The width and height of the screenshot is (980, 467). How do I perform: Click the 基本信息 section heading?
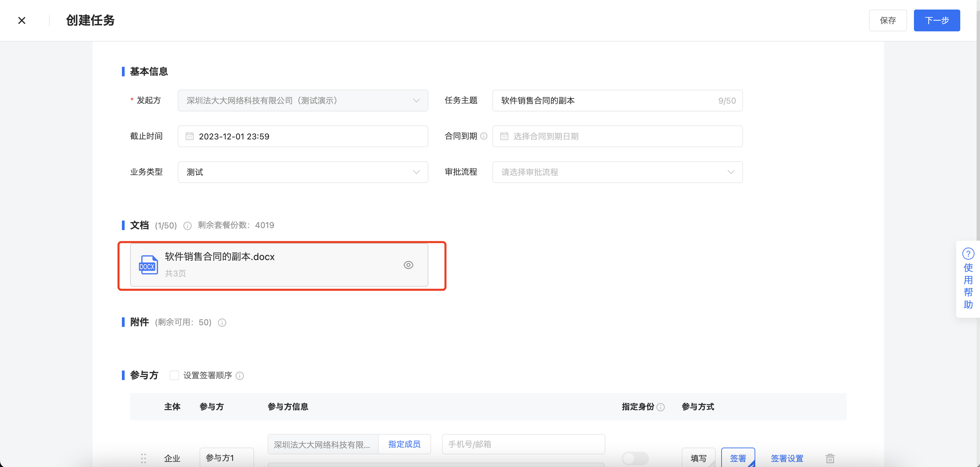(149, 72)
